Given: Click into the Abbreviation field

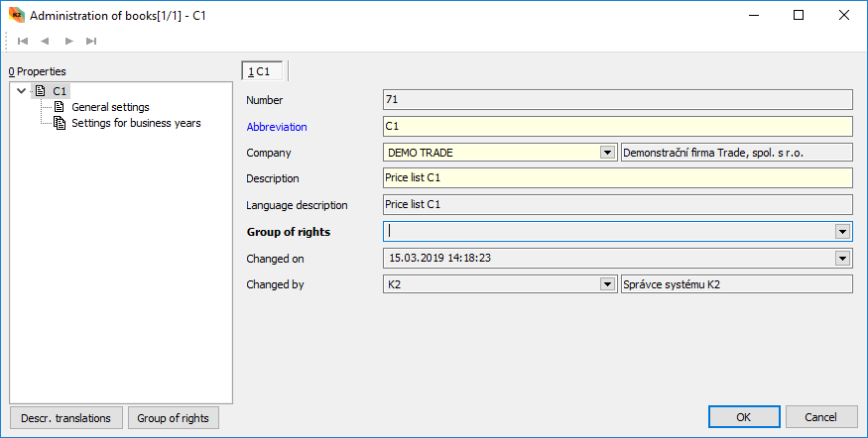Looking at the screenshot, I should [x=617, y=127].
